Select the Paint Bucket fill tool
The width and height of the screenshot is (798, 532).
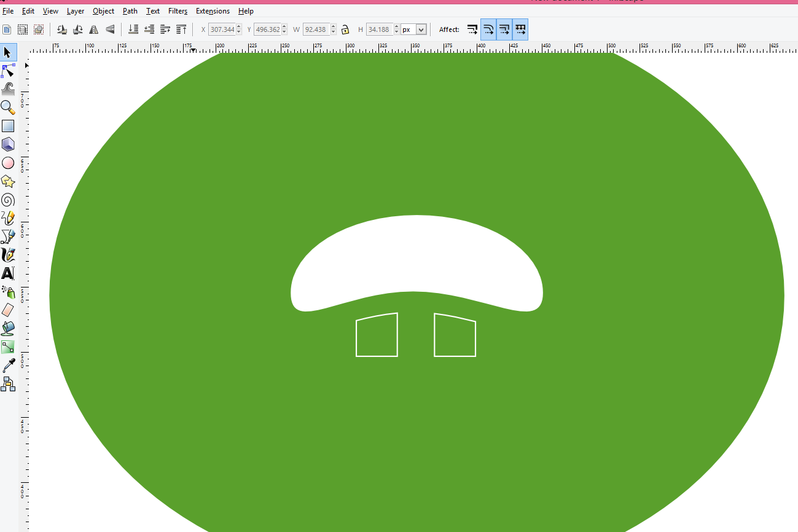8,329
